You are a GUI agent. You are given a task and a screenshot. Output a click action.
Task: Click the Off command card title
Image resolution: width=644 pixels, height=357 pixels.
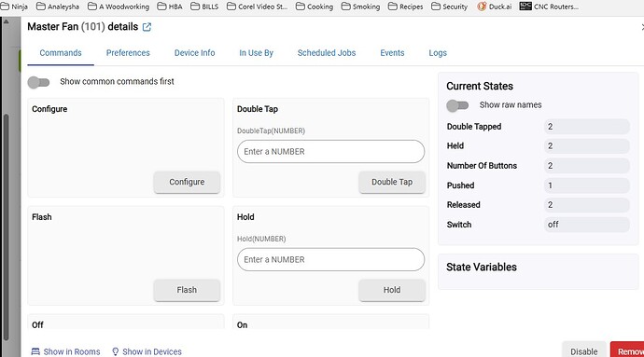point(37,325)
